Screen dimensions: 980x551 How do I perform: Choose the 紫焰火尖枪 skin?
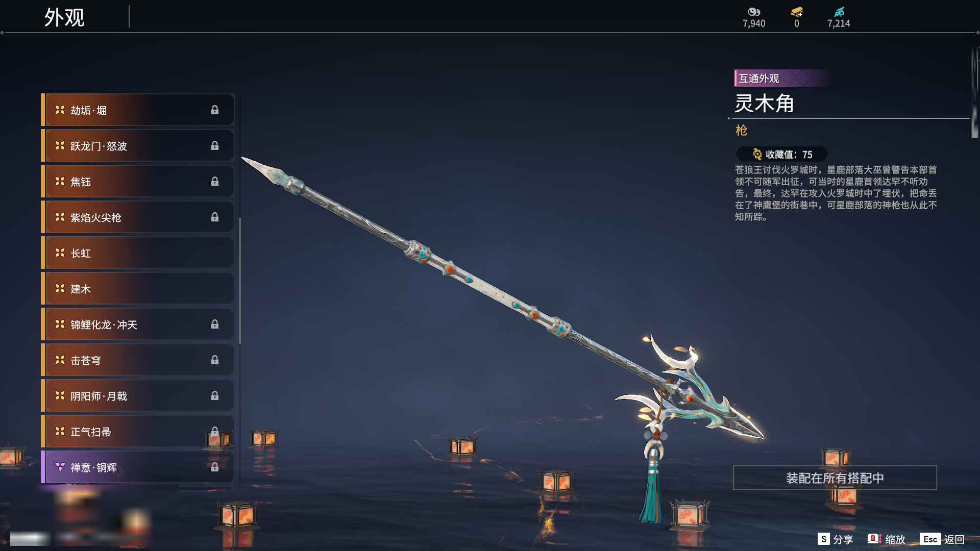tap(138, 217)
